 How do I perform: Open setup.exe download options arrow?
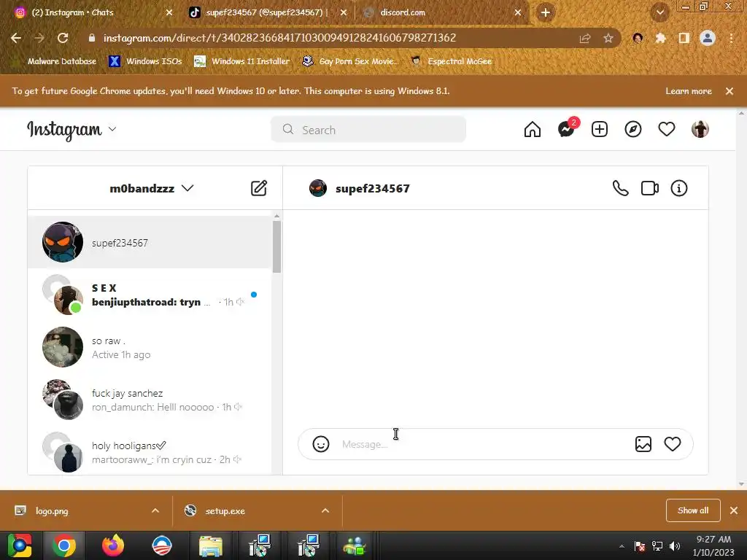coord(325,510)
